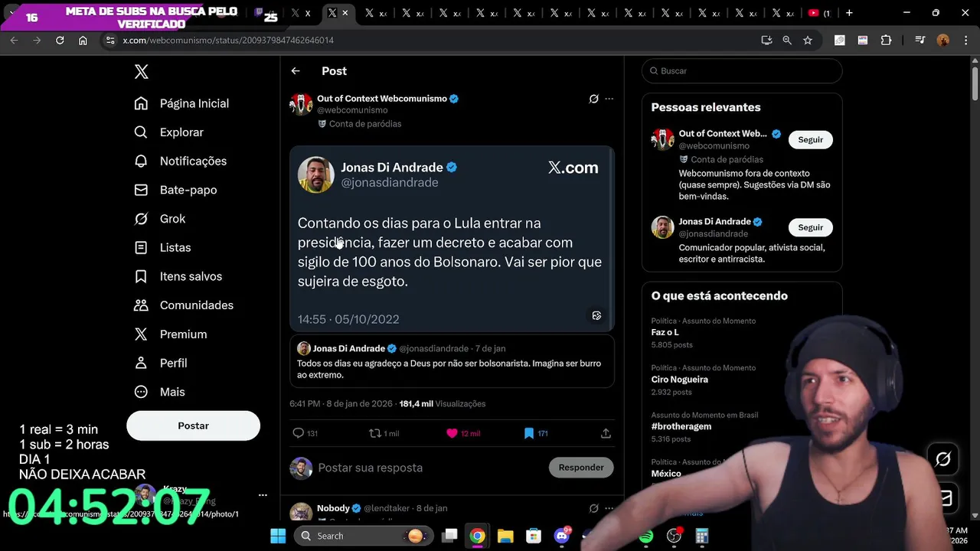
Task: Open Itens salvos bookmarks
Action: click(x=178, y=276)
